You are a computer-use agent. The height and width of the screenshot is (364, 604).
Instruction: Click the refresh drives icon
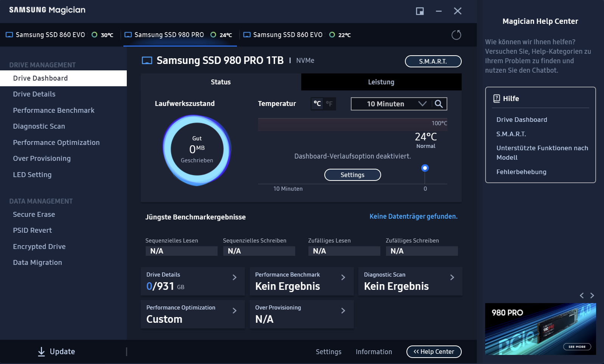click(456, 35)
